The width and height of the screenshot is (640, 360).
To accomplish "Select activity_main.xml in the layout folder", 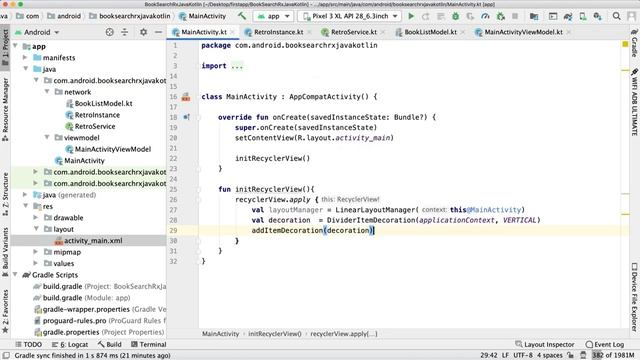I will (x=88, y=240).
